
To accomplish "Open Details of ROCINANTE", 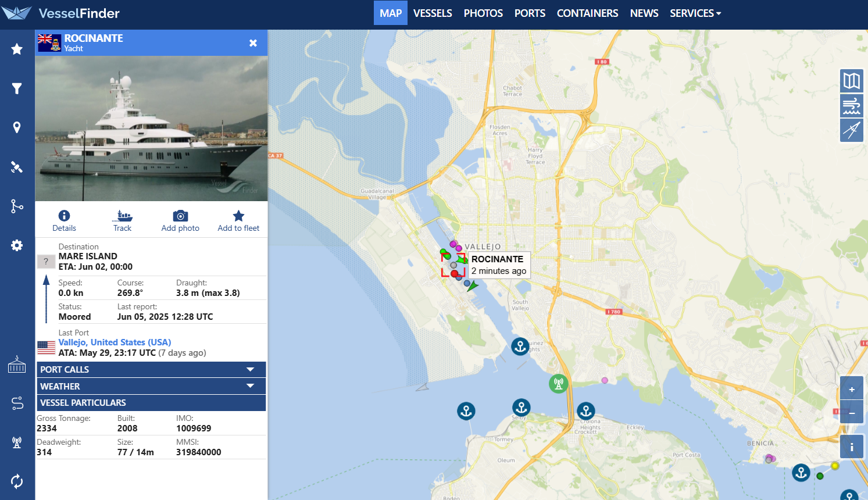I will [x=64, y=221].
